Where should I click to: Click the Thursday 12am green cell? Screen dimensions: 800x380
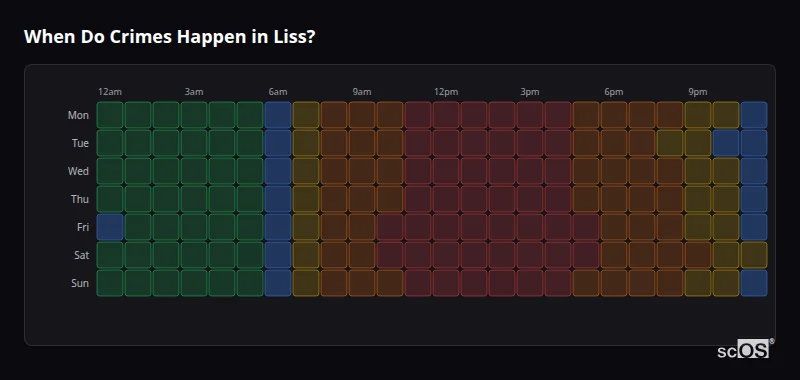coord(110,199)
